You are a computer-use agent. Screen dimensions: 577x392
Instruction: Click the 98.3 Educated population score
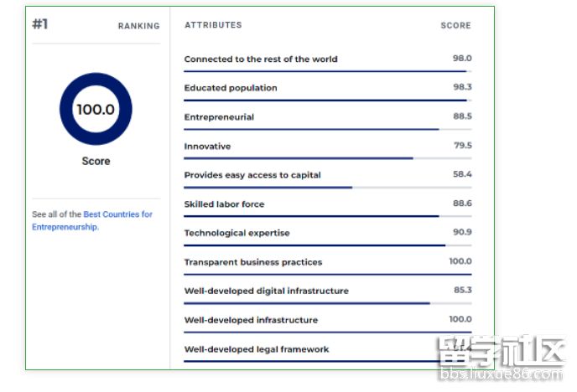462,87
